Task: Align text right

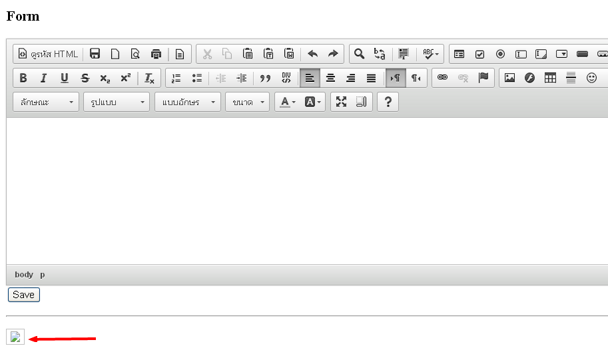Action: (x=350, y=78)
